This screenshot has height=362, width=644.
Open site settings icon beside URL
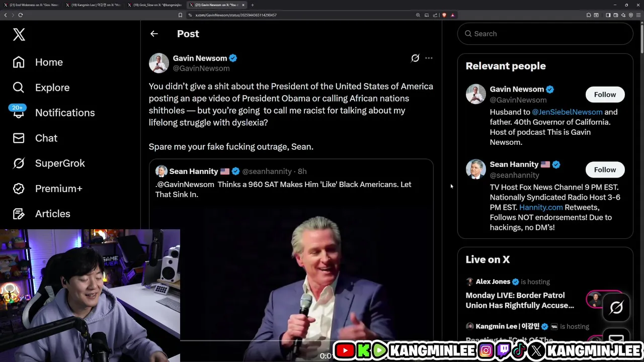coord(190,15)
